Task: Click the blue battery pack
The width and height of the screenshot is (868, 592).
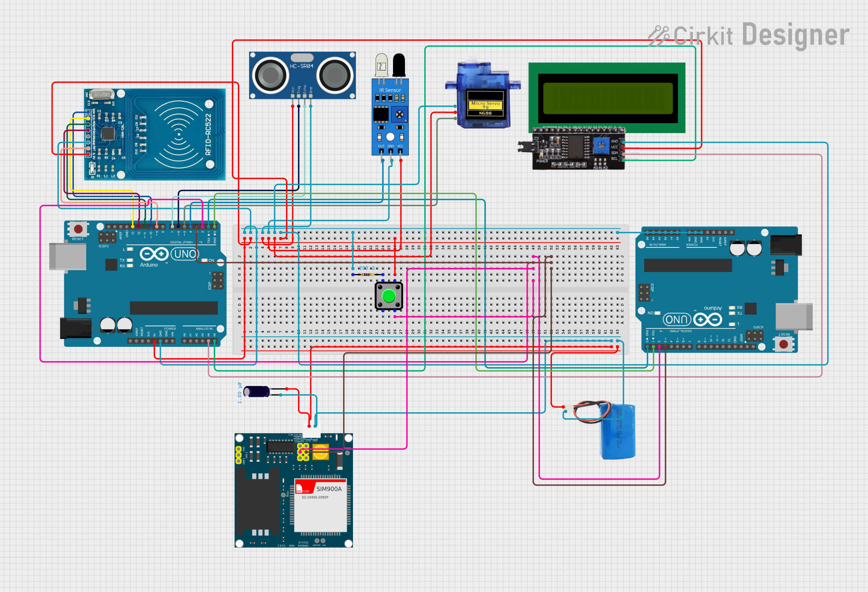Action: tap(617, 431)
